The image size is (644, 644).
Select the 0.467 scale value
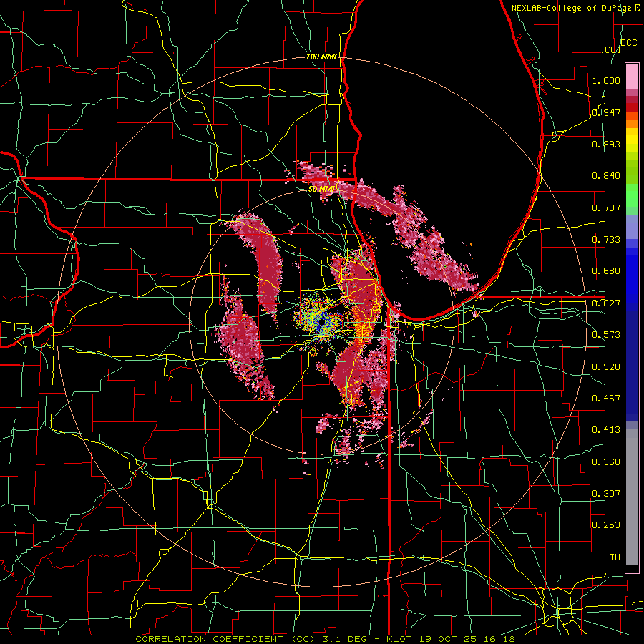coord(606,399)
